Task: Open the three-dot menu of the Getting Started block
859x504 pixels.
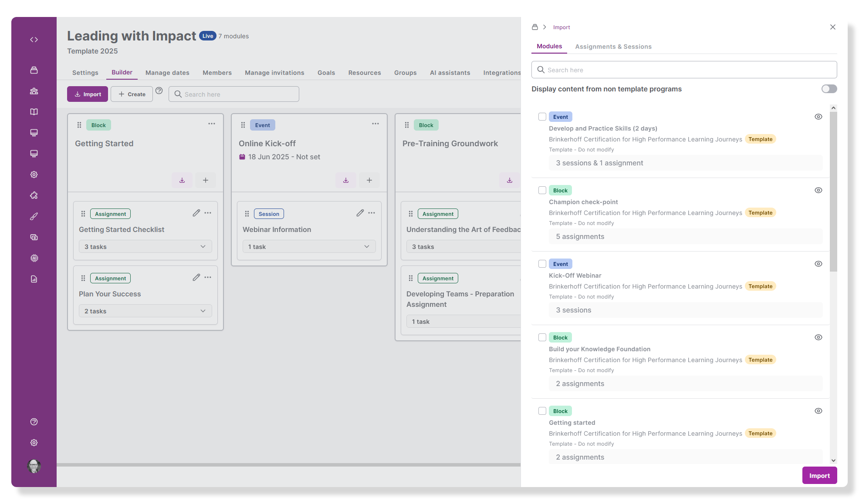Action: click(x=212, y=124)
